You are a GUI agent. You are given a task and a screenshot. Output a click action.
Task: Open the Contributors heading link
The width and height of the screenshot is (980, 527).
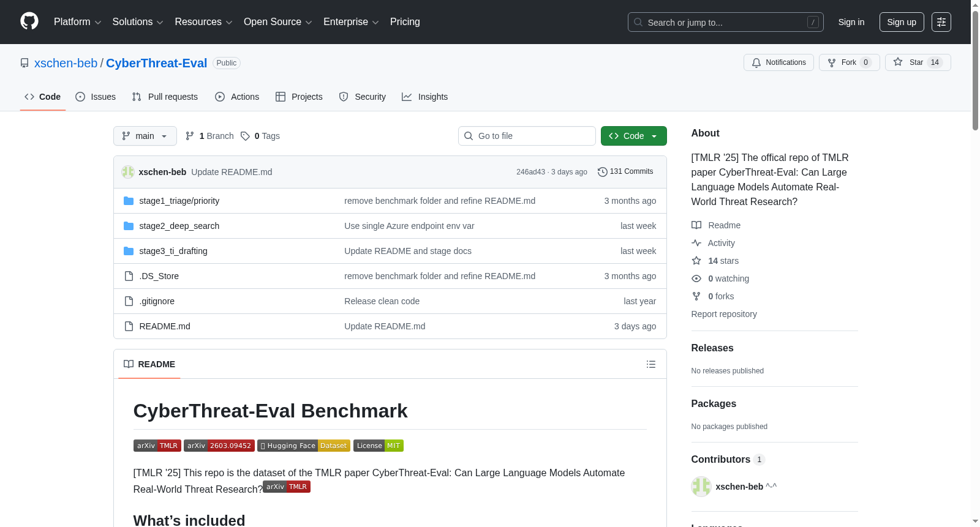pyautogui.click(x=728, y=460)
